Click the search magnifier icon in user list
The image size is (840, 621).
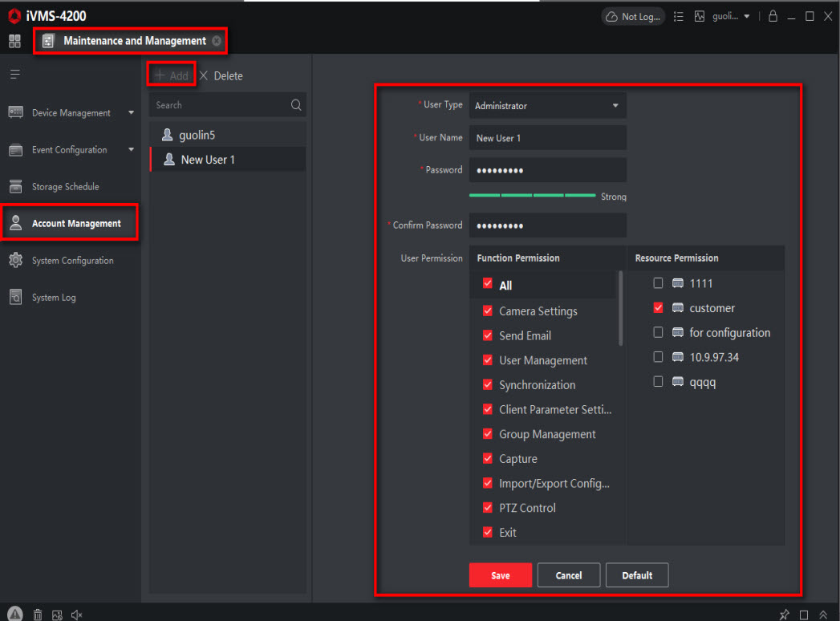click(296, 105)
